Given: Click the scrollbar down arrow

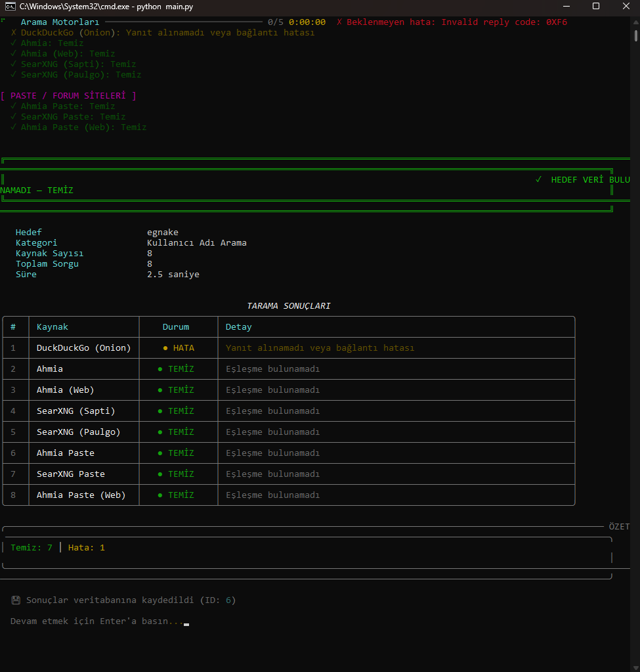Looking at the screenshot, I should pos(636,668).
